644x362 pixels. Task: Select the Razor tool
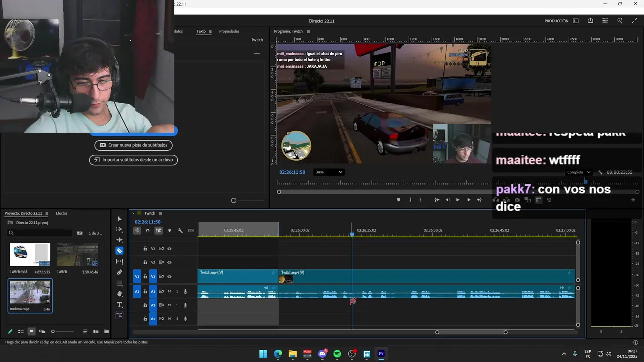coord(119,250)
